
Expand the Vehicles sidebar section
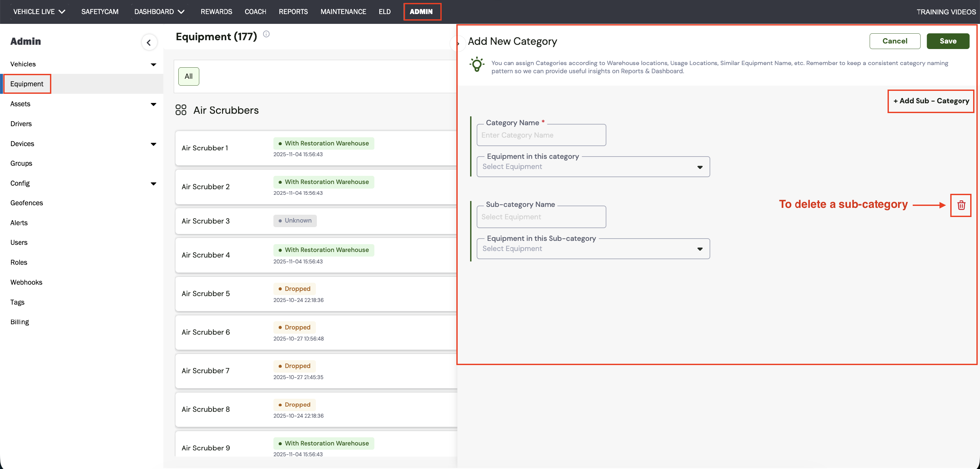point(153,64)
